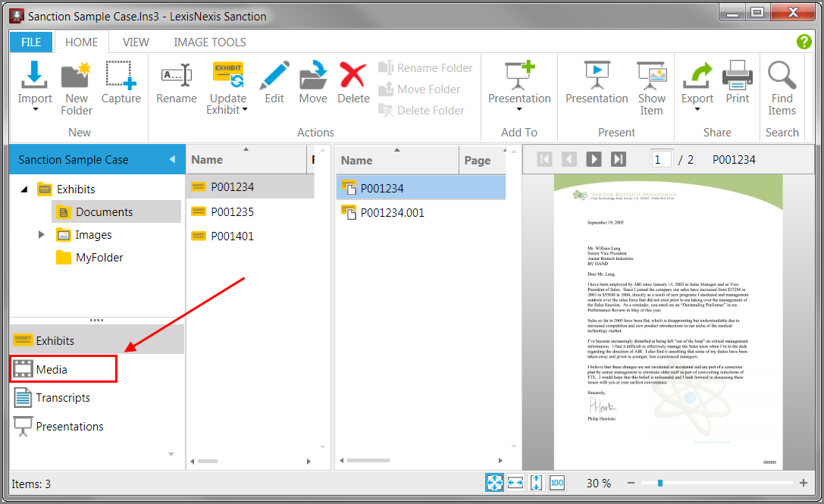This screenshot has width=824, height=504.
Task: Click the zoom out minus button
Action: click(631, 483)
